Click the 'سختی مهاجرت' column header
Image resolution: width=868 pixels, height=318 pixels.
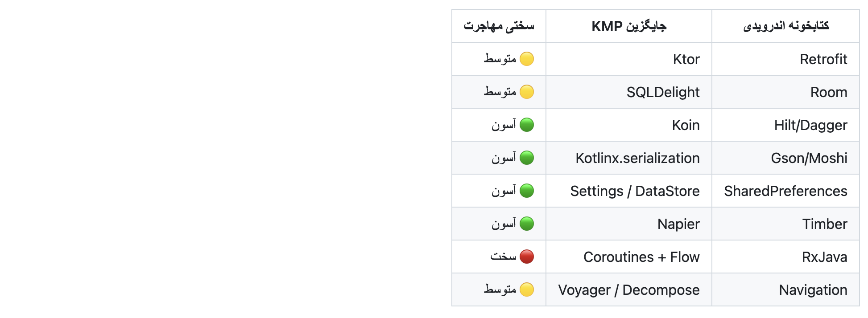pos(499,26)
